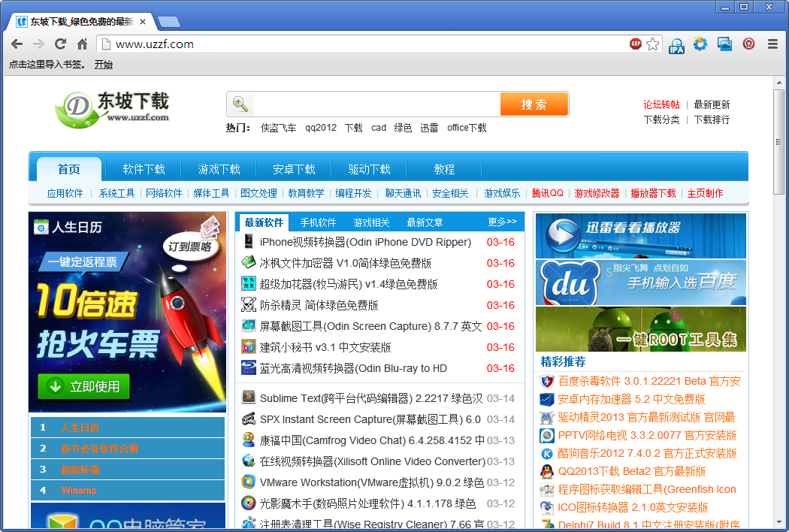
Task: Open the 驱动下载 navigation tab
Action: pos(370,169)
